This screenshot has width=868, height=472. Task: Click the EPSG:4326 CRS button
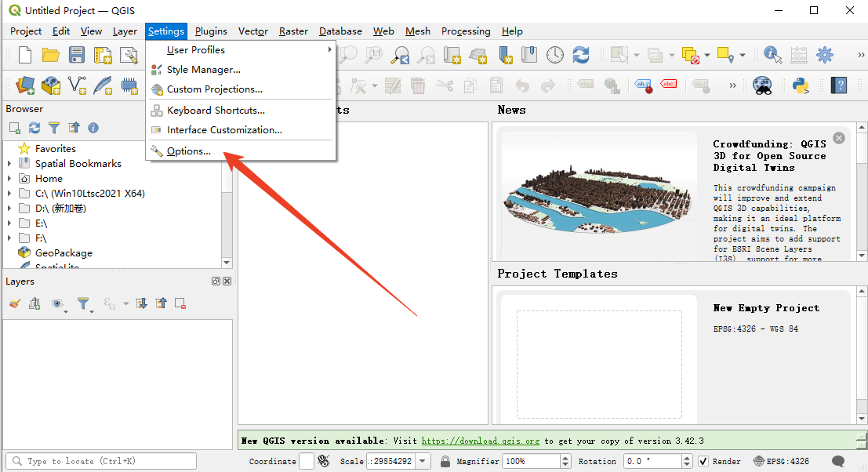(781, 461)
